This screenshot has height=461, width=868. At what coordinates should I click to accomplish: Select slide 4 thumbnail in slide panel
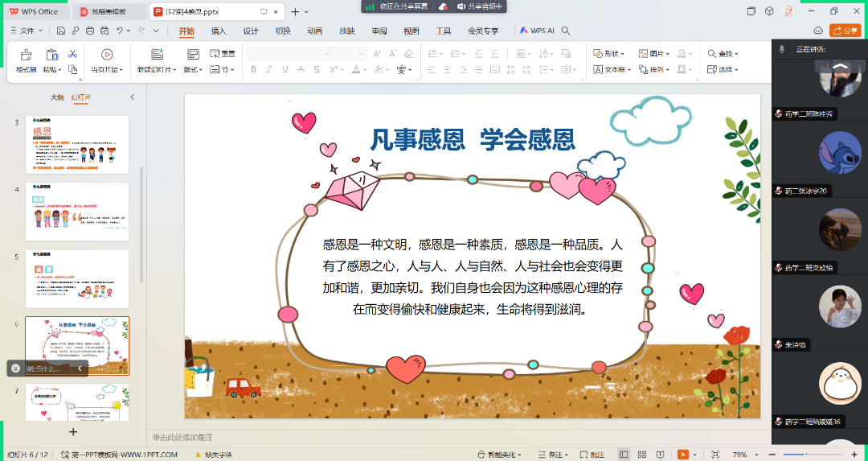coord(77,212)
